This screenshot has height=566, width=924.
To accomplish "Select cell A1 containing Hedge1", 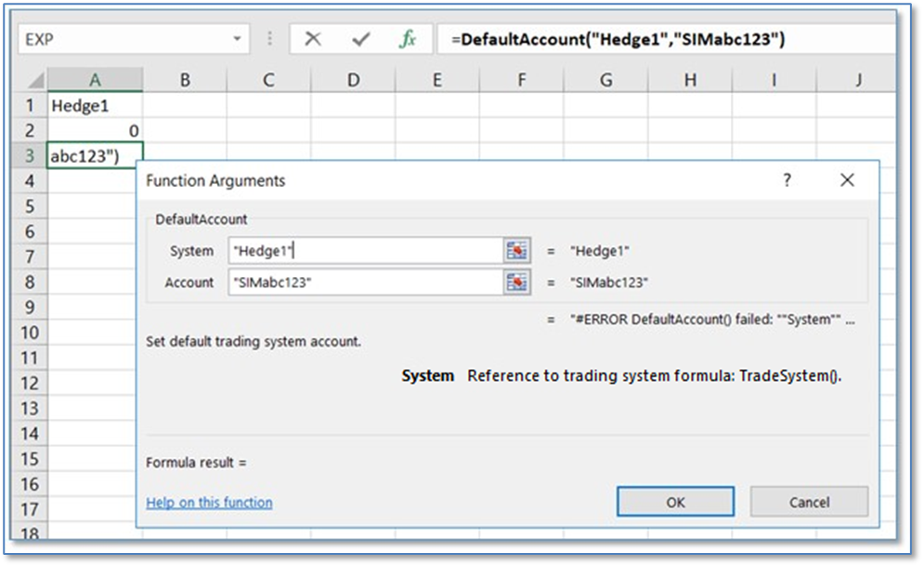I will 95,106.
